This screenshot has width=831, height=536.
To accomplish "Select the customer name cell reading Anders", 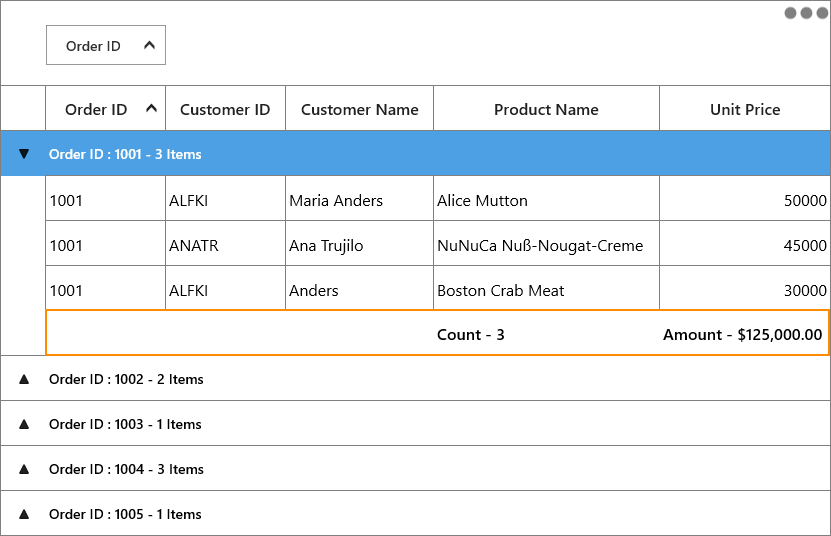I will (359, 288).
